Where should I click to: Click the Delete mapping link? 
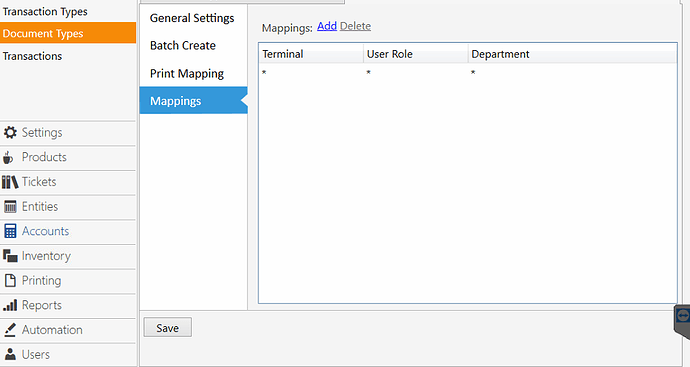[x=355, y=26]
